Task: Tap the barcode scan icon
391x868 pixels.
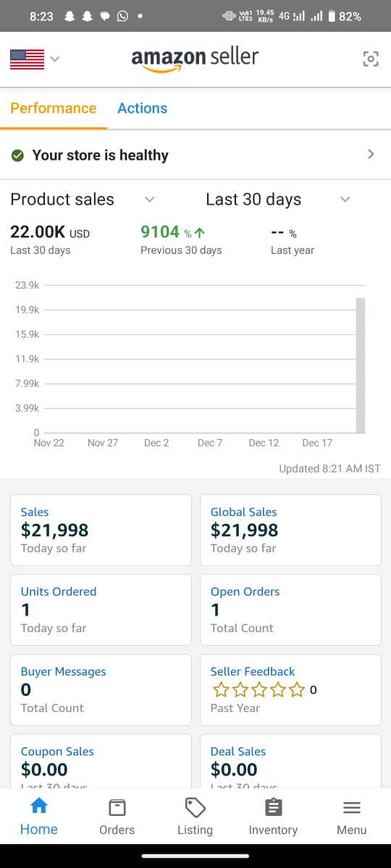Action: (x=370, y=59)
